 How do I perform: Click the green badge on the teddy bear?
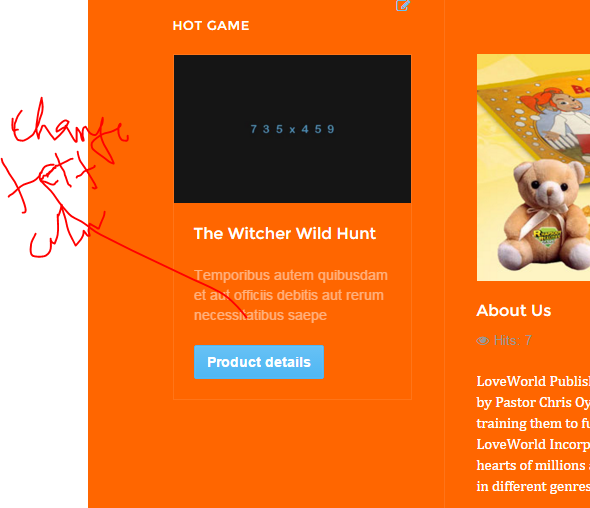click(547, 237)
